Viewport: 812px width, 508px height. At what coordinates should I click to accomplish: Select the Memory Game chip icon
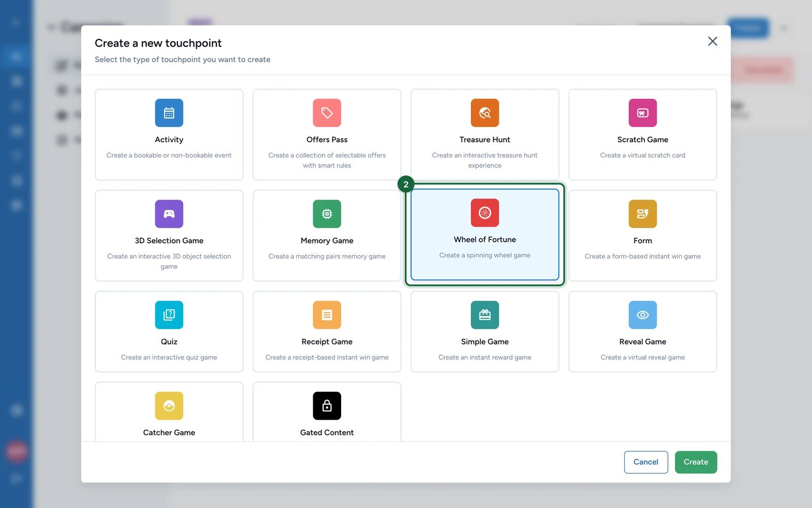pyautogui.click(x=327, y=214)
